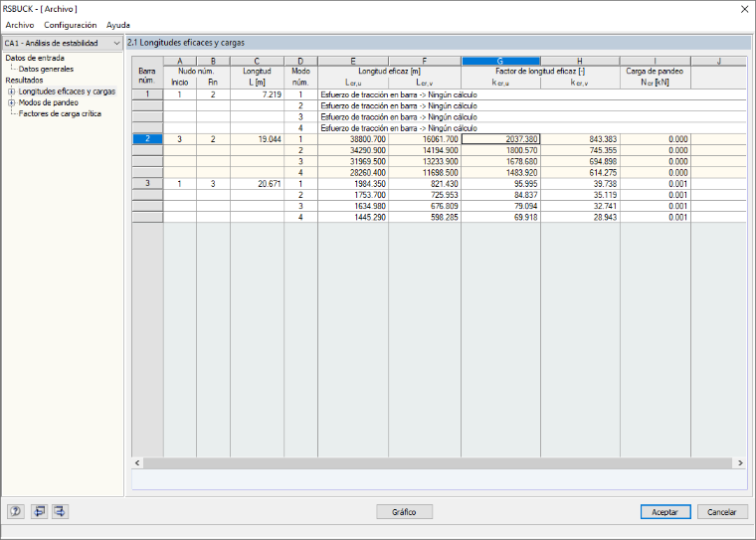
Task: Click the Cancelar button
Action: pyautogui.click(x=722, y=512)
